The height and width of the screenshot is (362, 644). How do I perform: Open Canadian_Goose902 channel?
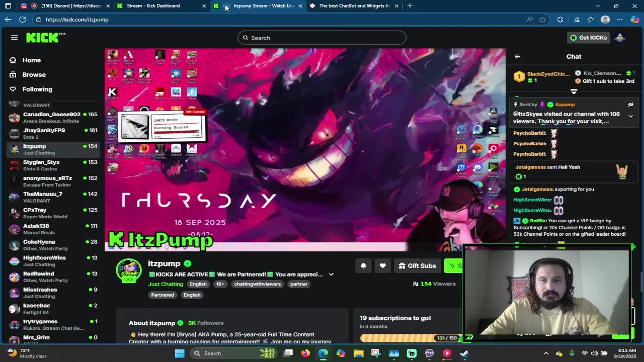click(x=53, y=118)
